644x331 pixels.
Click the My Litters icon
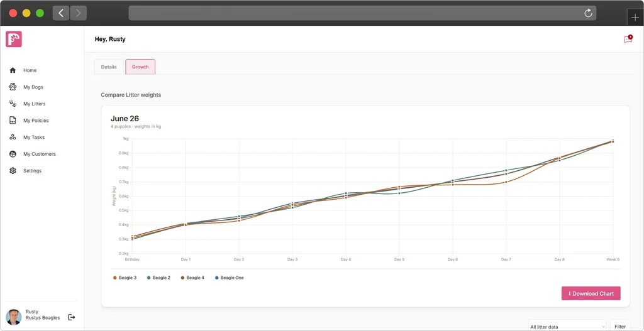13,104
